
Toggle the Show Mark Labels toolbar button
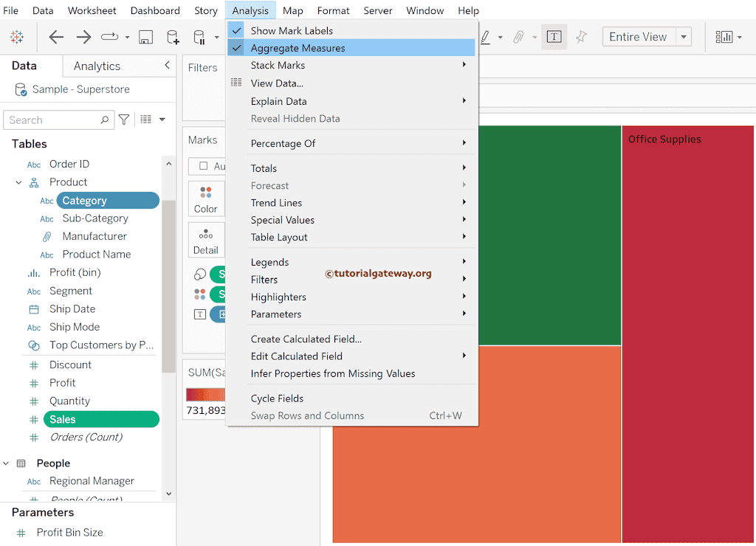click(554, 37)
